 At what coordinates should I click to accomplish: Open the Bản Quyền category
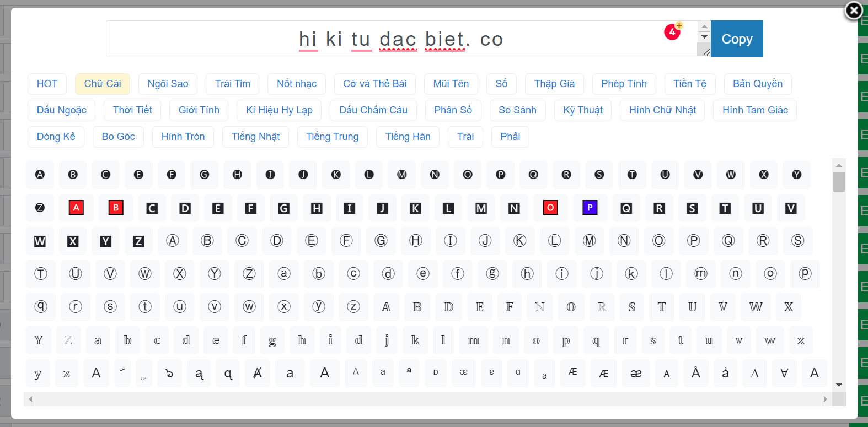click(758, 84)
